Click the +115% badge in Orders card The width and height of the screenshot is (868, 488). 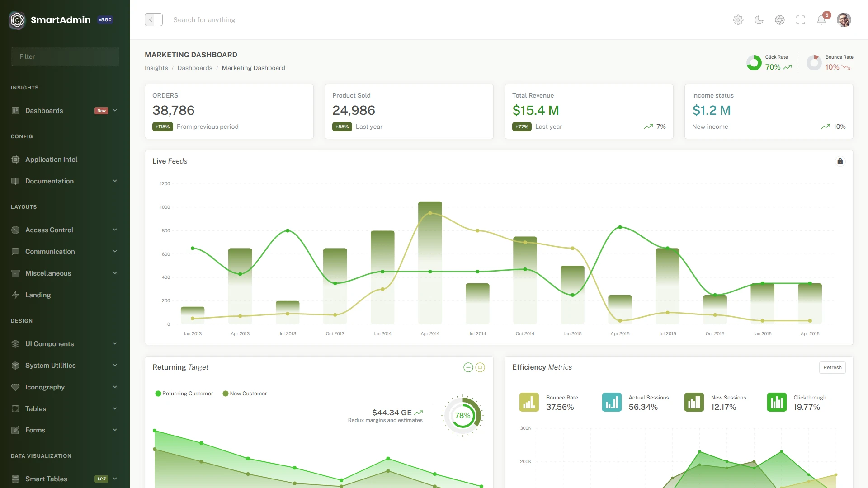pos(163,127)
